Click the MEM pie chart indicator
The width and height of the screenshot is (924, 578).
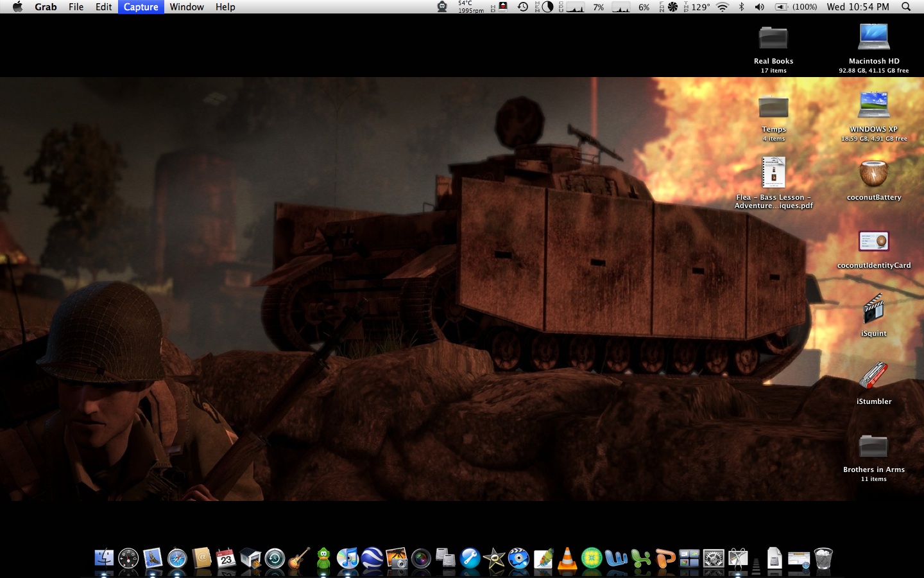pyautogui.click(x=547, y=6)
